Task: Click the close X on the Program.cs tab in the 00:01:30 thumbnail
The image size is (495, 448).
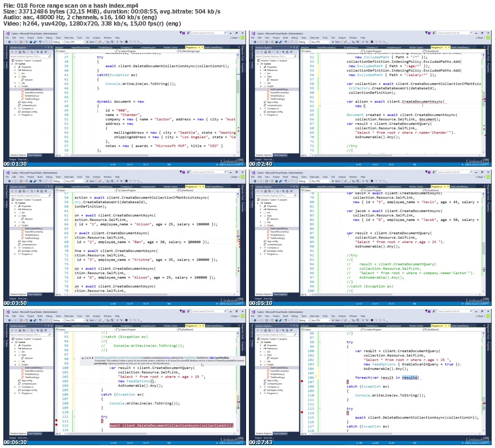Action: 203,47
